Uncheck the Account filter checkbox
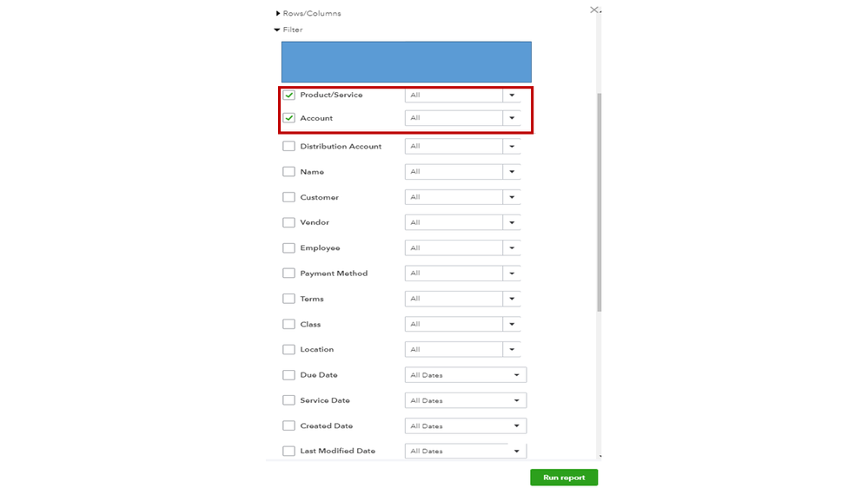 pyautogui.click(x=289, y=118)
